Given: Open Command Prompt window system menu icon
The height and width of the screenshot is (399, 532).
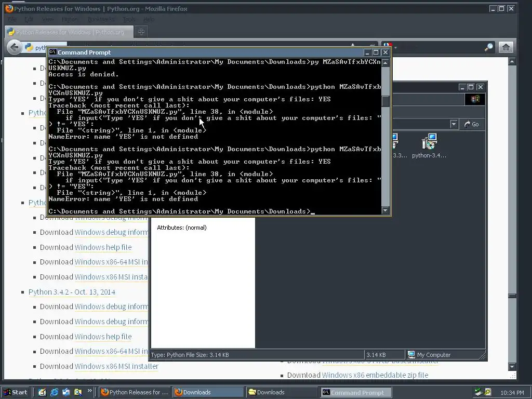Looking at the screenshot, I should pos(52,52).
